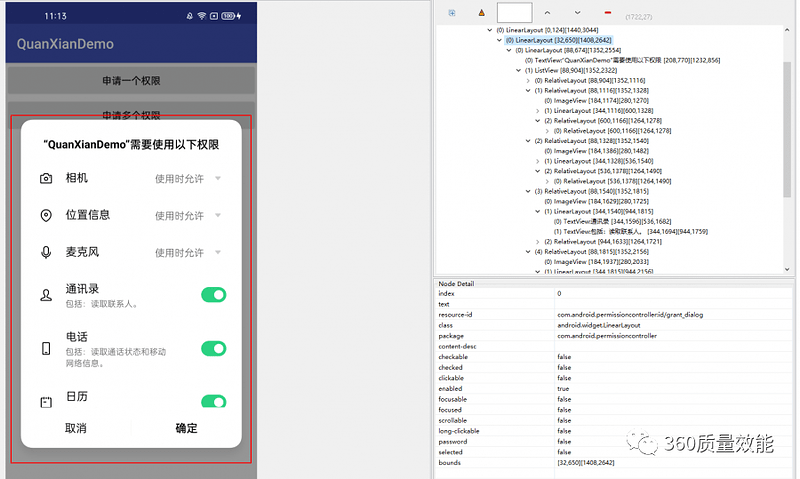Open the 位置信息 使用时允许 dropdown
The image size is (800, 479).
point(188,216)
